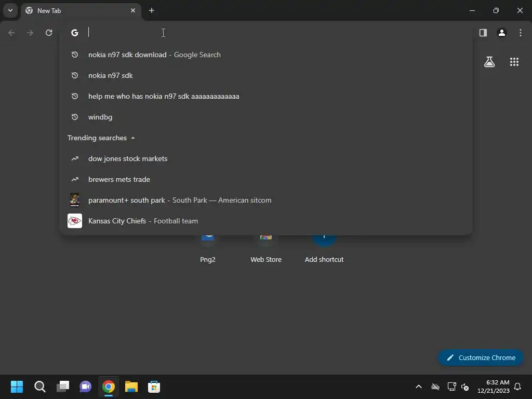Click the Chrome reload page button
This screenshot has width=532, height=399.
pos(49,33)
